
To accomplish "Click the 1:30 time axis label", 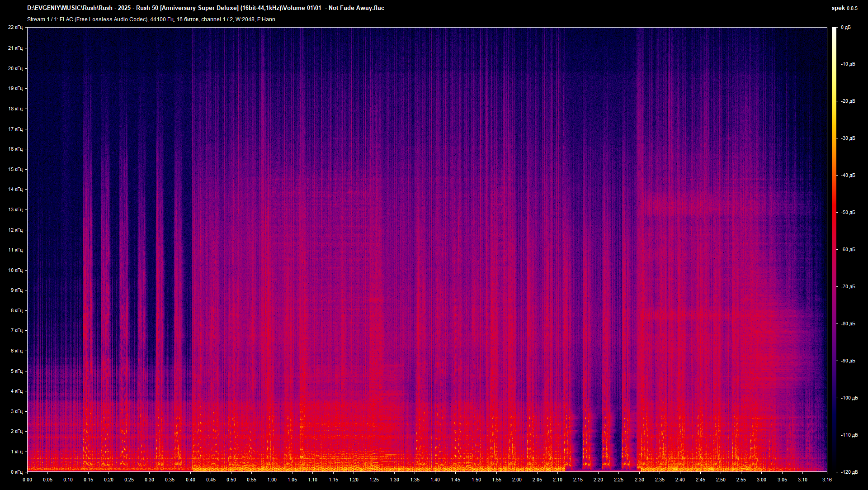I will 394,480.
